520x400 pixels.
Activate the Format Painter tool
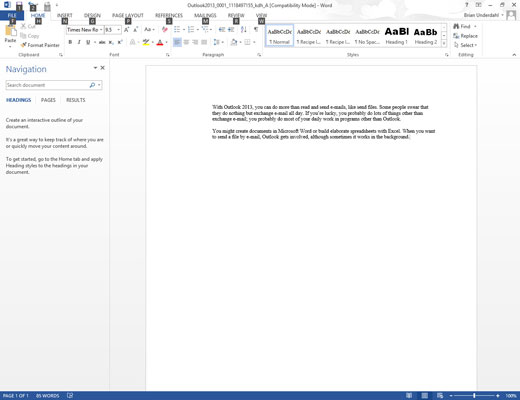(x=40, y=45)
